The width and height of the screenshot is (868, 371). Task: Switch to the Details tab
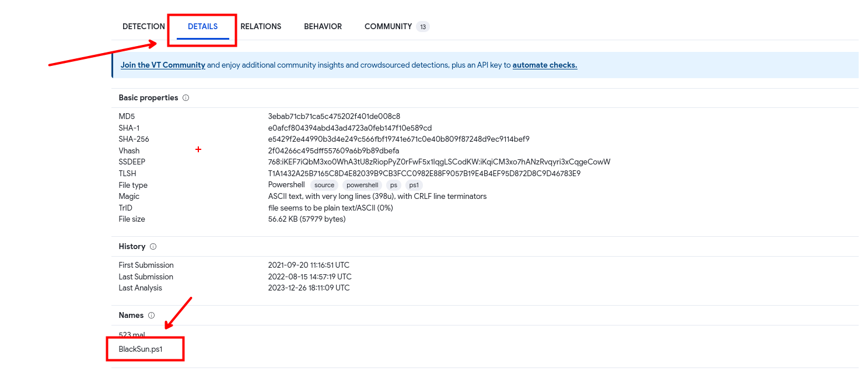202,27
